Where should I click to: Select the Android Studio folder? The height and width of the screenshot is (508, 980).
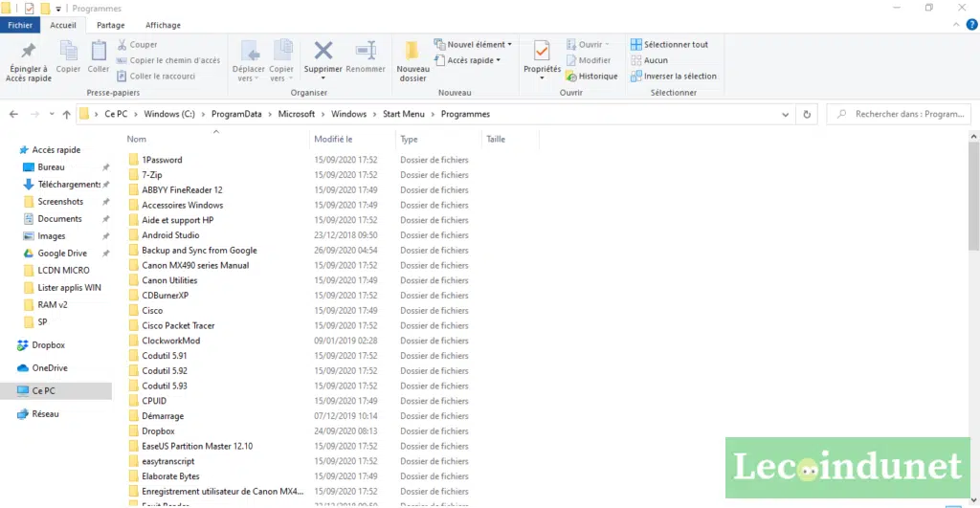170,235
